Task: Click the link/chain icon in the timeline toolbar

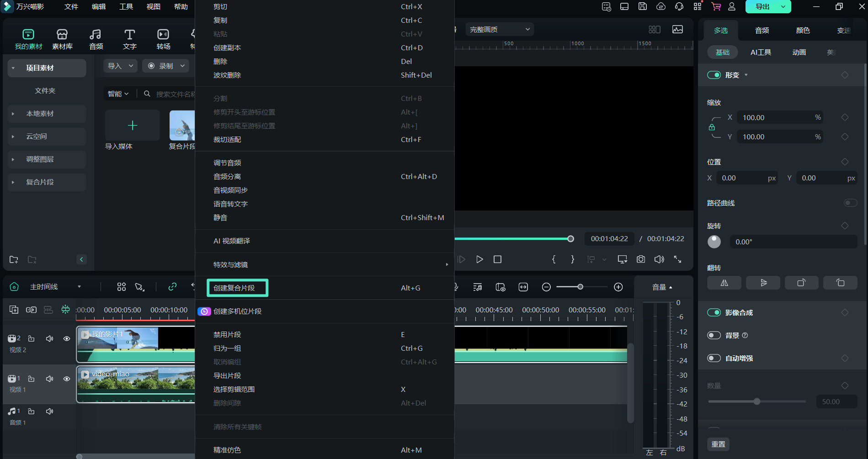Action: coord(172,287)
